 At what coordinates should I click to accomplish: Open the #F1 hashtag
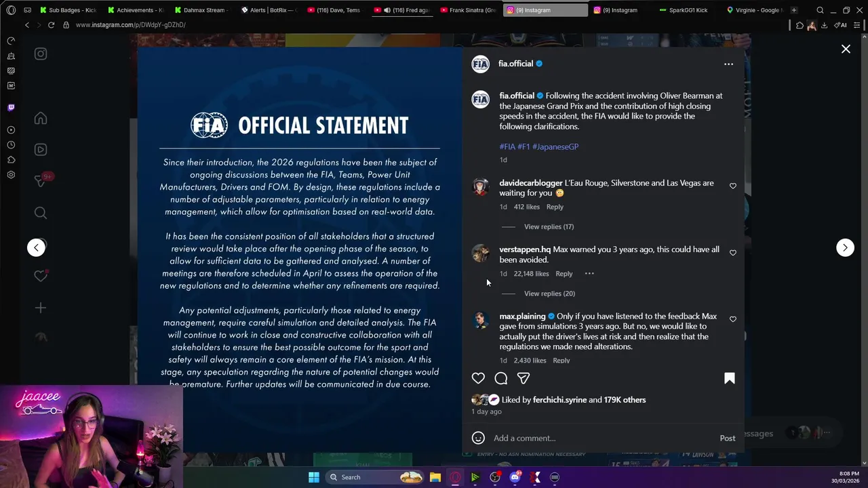pos(524,146)
